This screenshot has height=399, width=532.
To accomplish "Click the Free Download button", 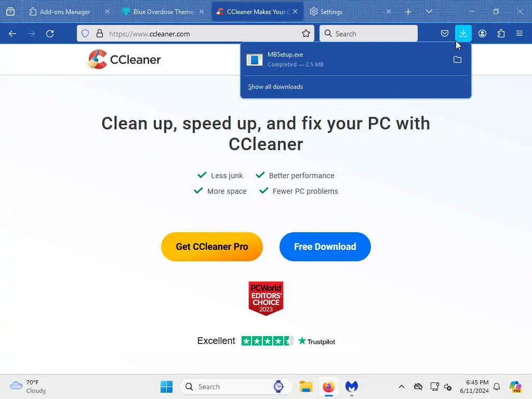I will point(325,247).
